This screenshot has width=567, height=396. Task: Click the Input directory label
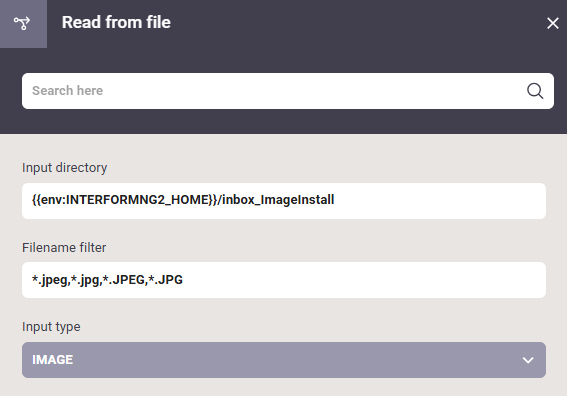point(64,168)
